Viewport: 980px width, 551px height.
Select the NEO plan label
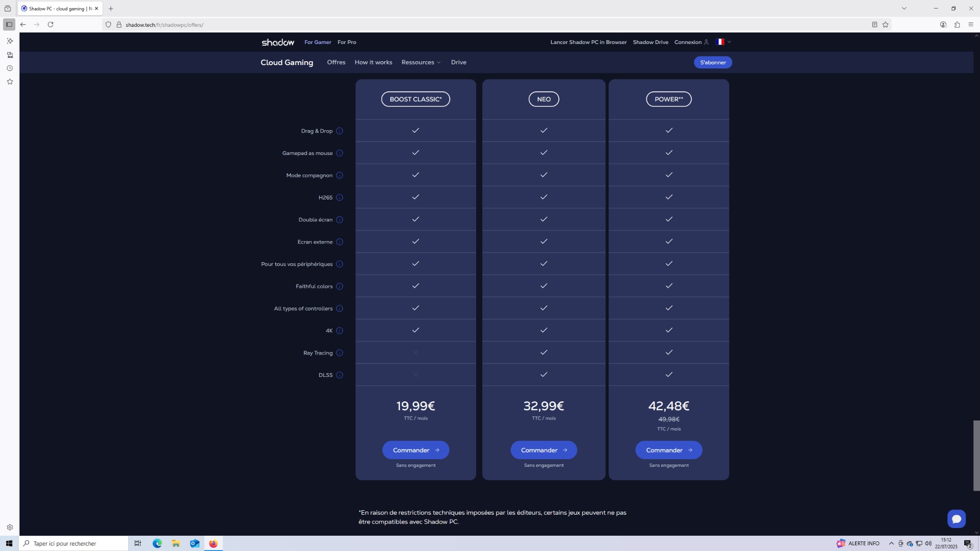(544, 99)
